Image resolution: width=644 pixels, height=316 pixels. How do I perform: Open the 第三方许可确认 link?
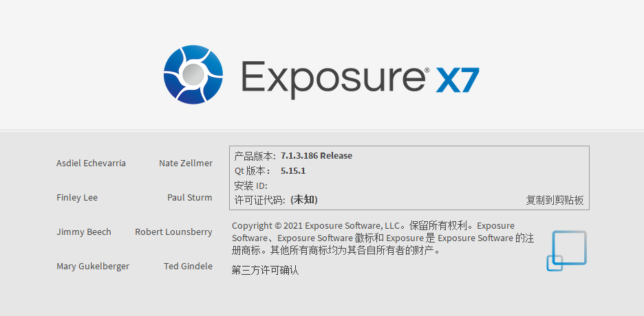pyautogui.click(x=265, y=271)
